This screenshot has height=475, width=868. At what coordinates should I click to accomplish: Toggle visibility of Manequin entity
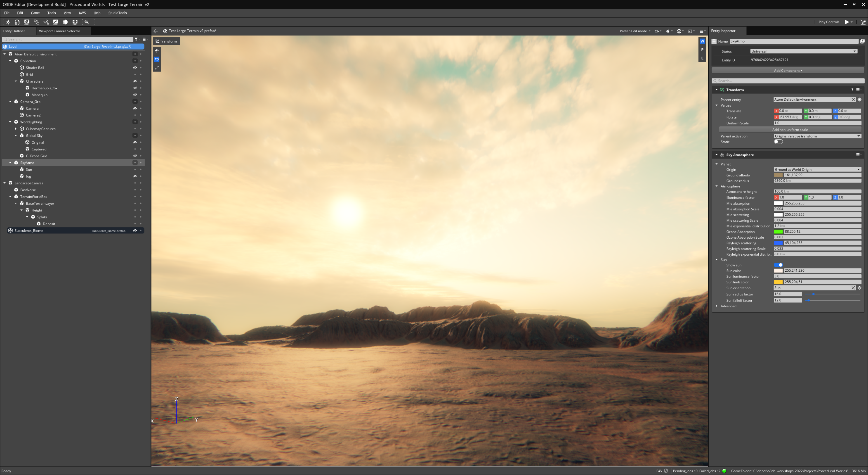(135, 95)
